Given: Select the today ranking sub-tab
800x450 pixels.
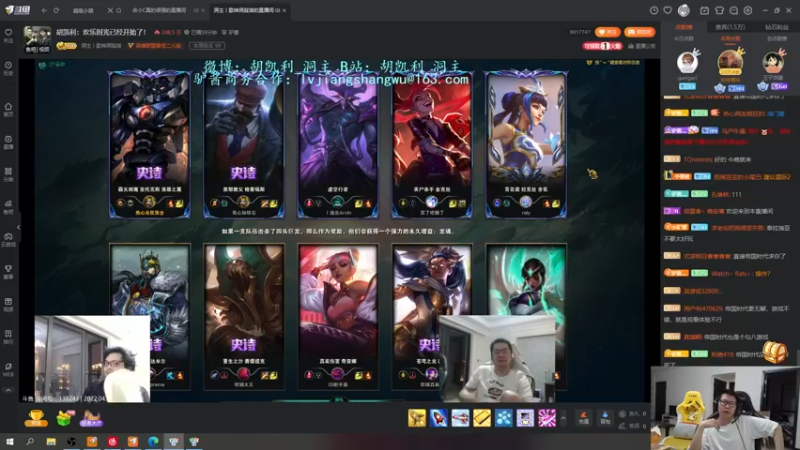Looking at the screenshot, I should pyautogui.click(x=684, y=39).
